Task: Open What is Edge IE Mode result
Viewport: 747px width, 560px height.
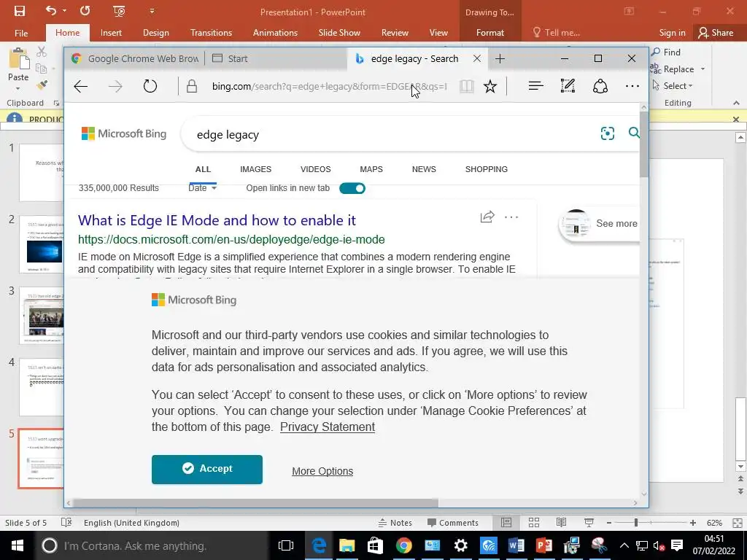Action: (x=217, y=220)
